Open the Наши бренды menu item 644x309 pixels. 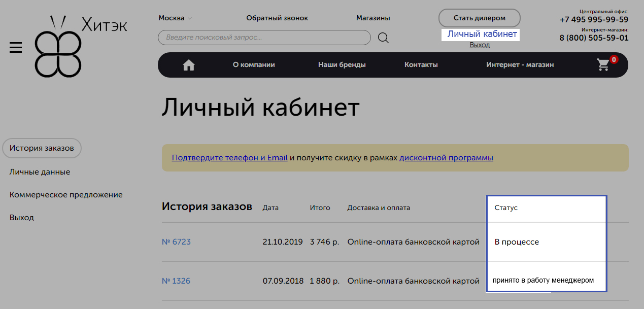click(x=342, y=65)
